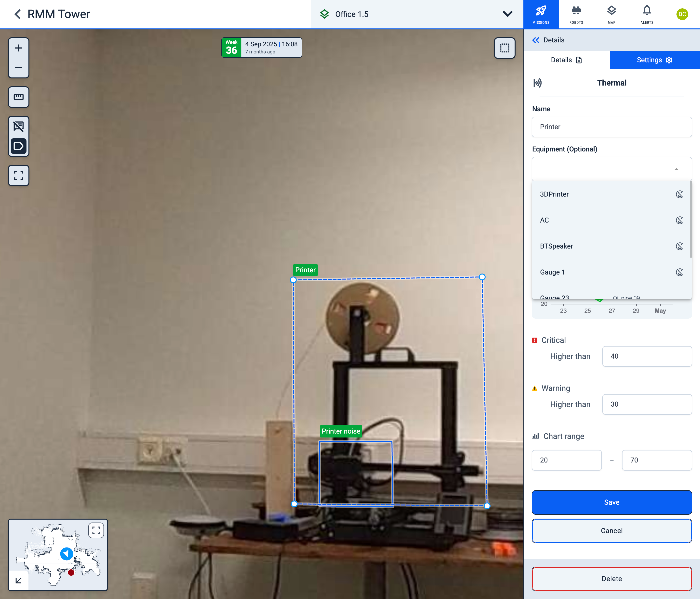
Task: Select BTSpeaker from equipment list
Action: click(611, 246)
